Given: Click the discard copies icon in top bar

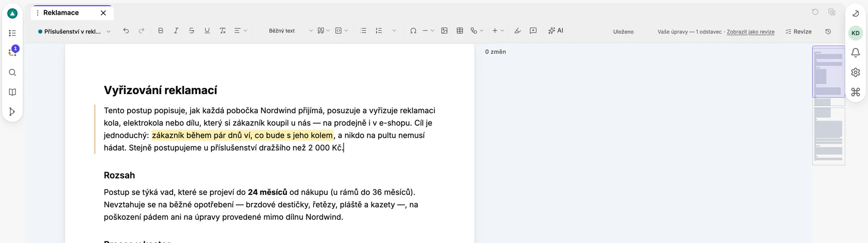Looking at the screenshot, I should 832,12.
